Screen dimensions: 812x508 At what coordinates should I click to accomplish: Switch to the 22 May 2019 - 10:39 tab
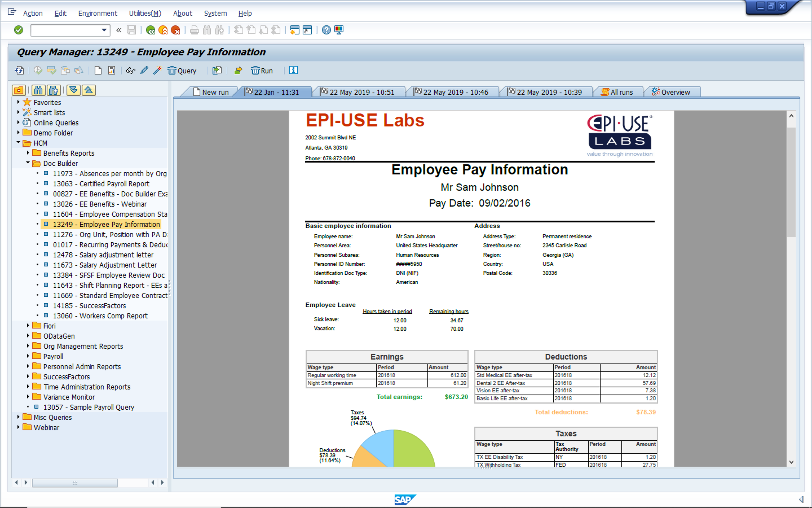pos(545,92)
